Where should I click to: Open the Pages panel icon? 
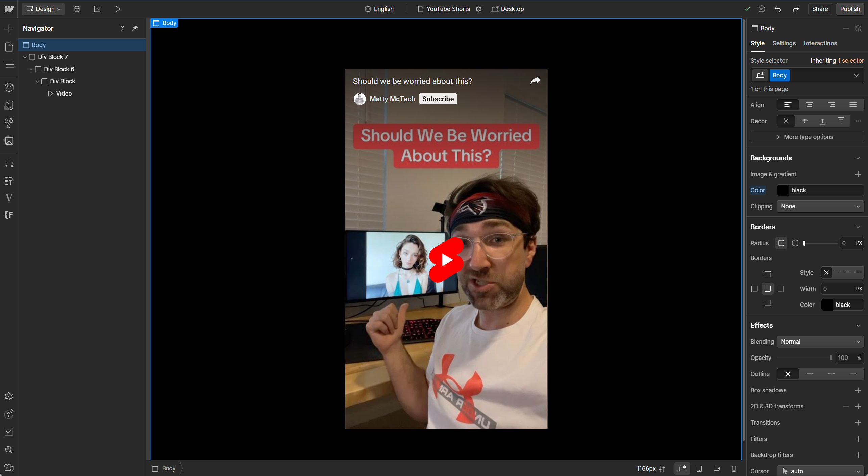9,47
